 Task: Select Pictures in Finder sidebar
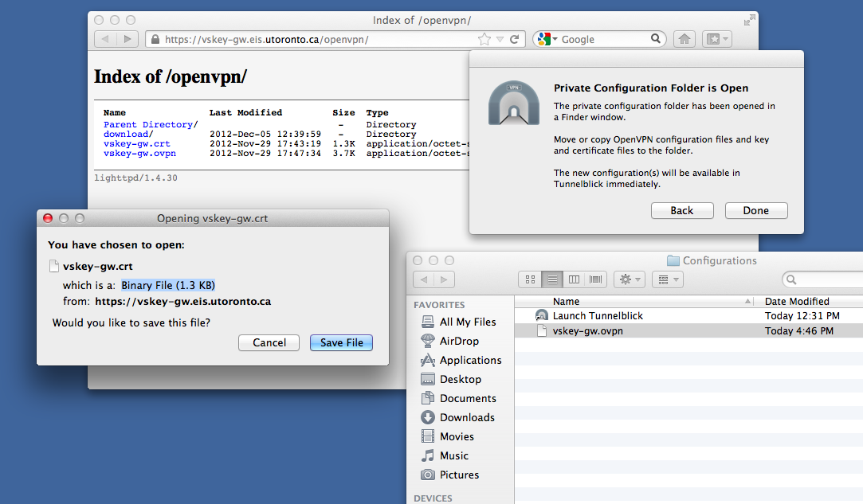(x=449, y=475)
